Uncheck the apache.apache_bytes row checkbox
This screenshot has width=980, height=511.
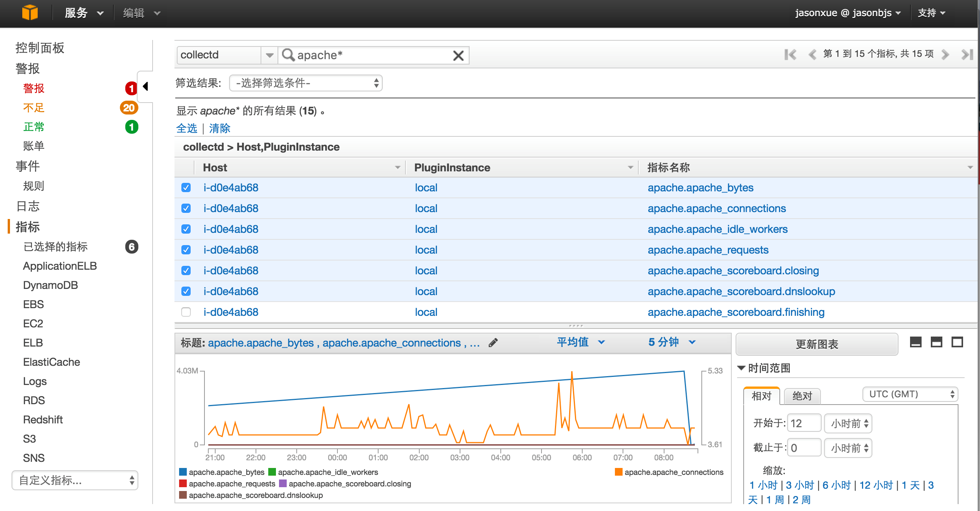click(x=186, y=187)
